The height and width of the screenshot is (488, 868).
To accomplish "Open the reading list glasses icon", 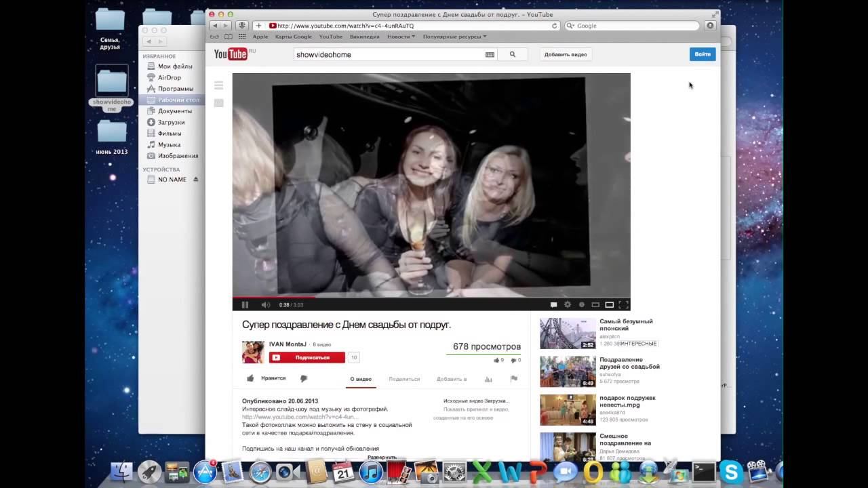I will click(x=214, y=37).
